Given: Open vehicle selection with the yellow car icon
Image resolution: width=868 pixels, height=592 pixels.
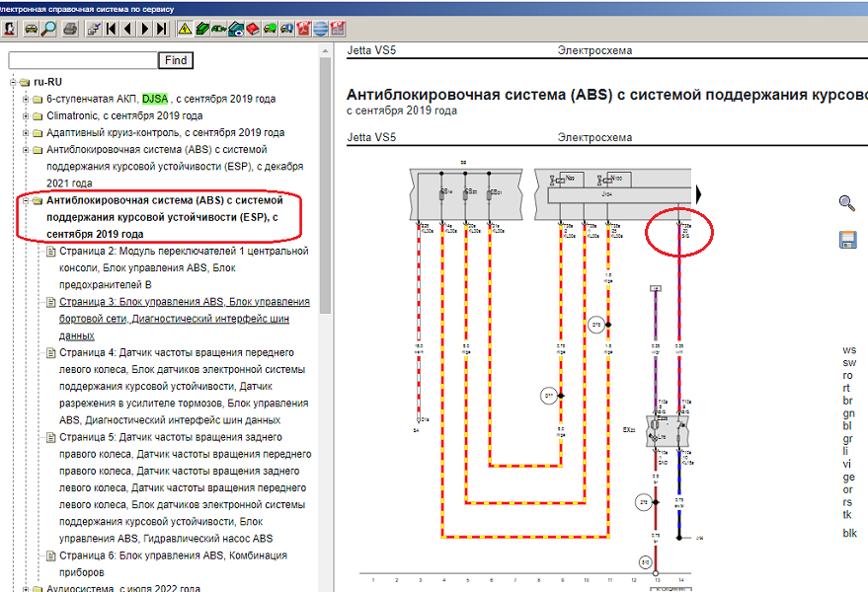Looking at the screenshot, I should 32,29.
